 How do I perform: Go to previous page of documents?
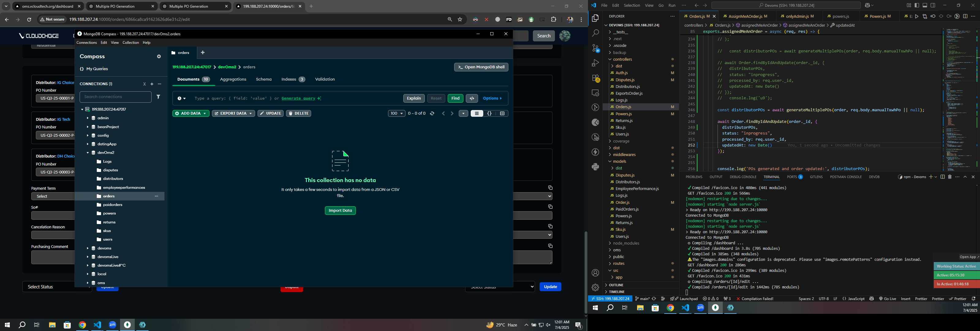click(x=443, y=113)
